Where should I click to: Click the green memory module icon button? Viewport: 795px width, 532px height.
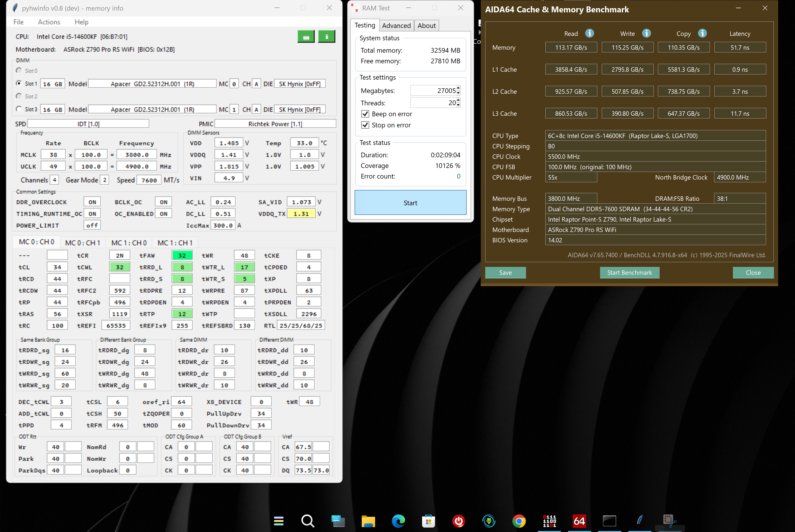(x=306, y=37)
